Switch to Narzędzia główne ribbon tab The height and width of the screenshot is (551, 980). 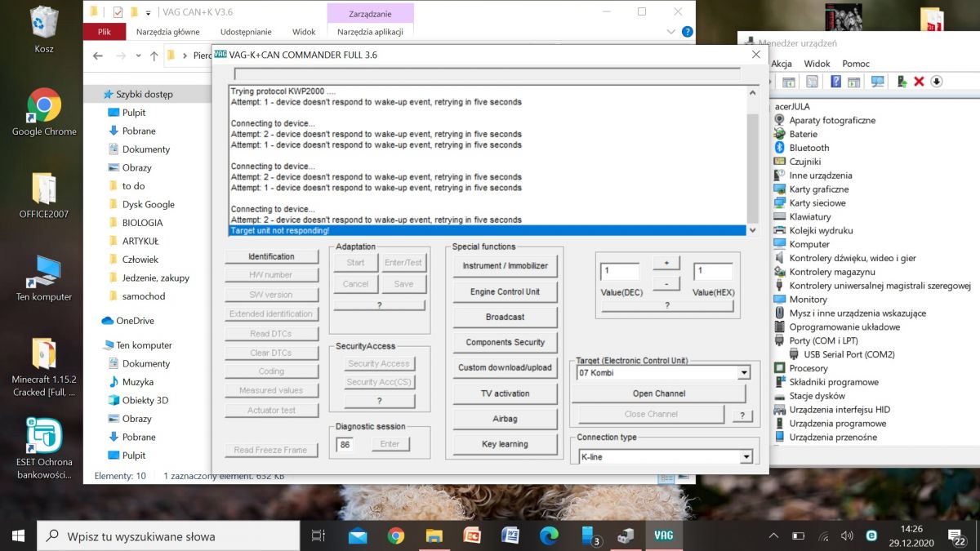click(x=168, y=32)
